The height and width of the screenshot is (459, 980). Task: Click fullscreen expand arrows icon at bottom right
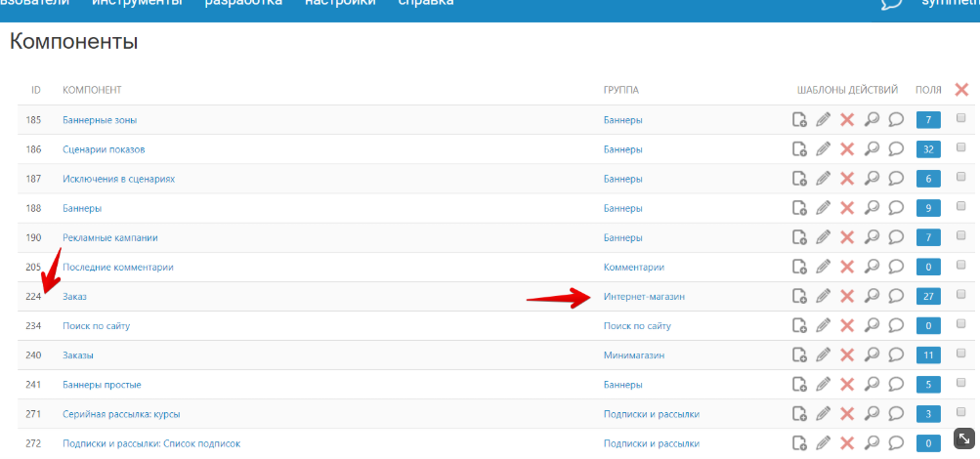(x=964, y=438)
